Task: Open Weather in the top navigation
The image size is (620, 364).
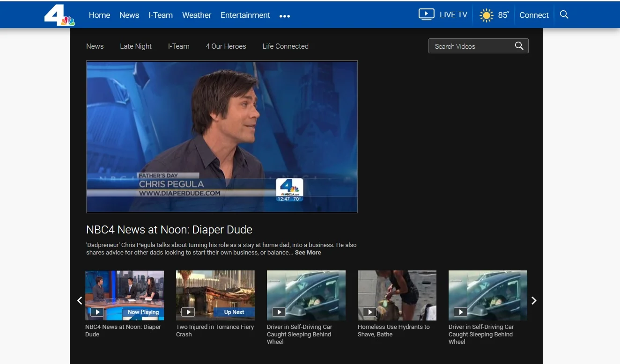Action: point(197,15)
